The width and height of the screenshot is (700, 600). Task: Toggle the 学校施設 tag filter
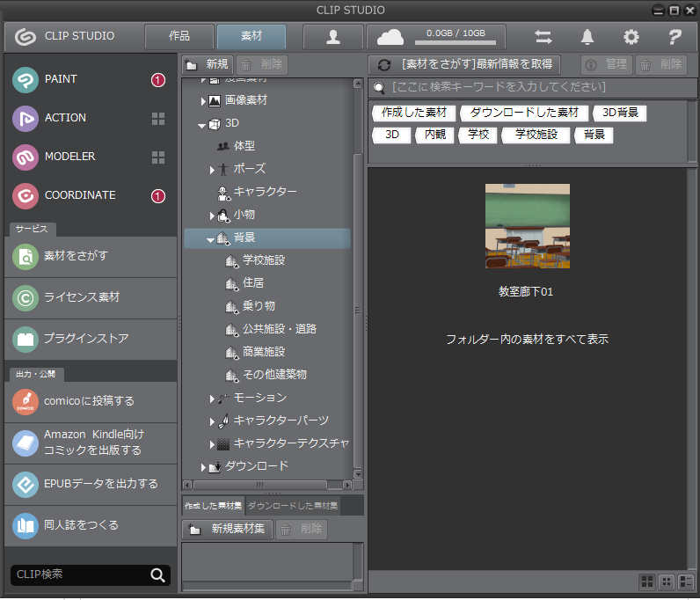[538, 135]
